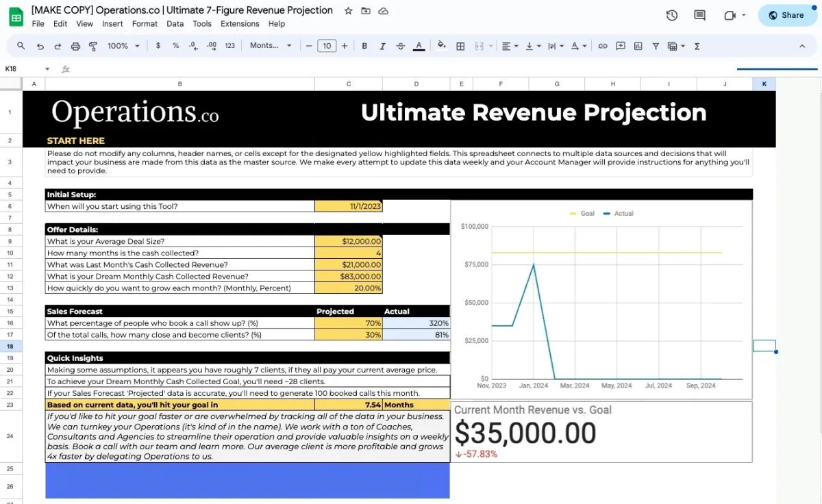Toggle strikethrough formatting
Viewport: 822px width, 504px height.
[400, 46]
